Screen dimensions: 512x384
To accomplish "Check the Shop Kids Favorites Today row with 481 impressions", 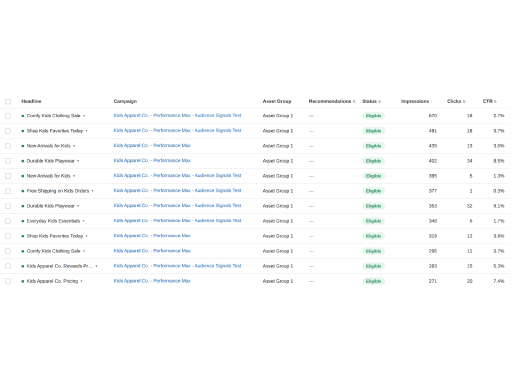I will coord(8,131).
